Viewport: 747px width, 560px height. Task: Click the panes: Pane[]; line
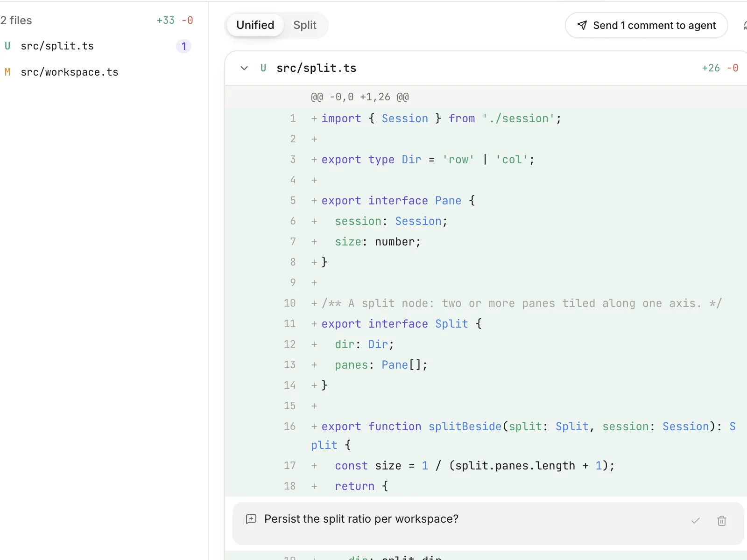381,365
